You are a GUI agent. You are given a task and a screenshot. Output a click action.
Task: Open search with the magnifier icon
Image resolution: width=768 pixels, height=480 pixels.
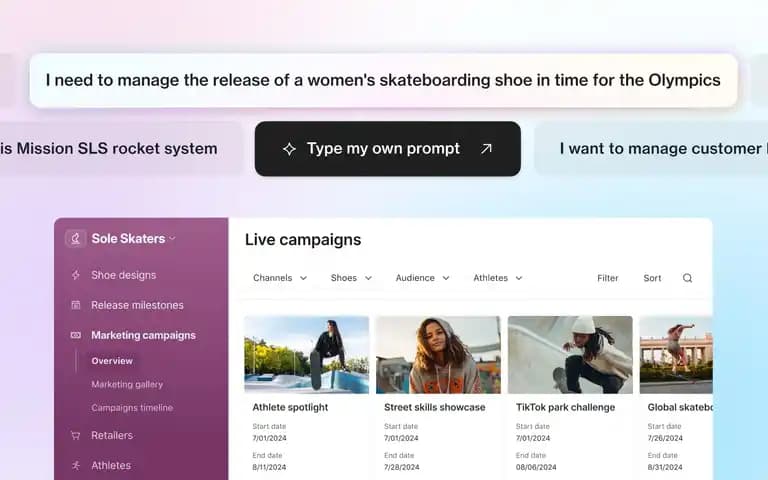pyautogui.click(x=687, y=278)
